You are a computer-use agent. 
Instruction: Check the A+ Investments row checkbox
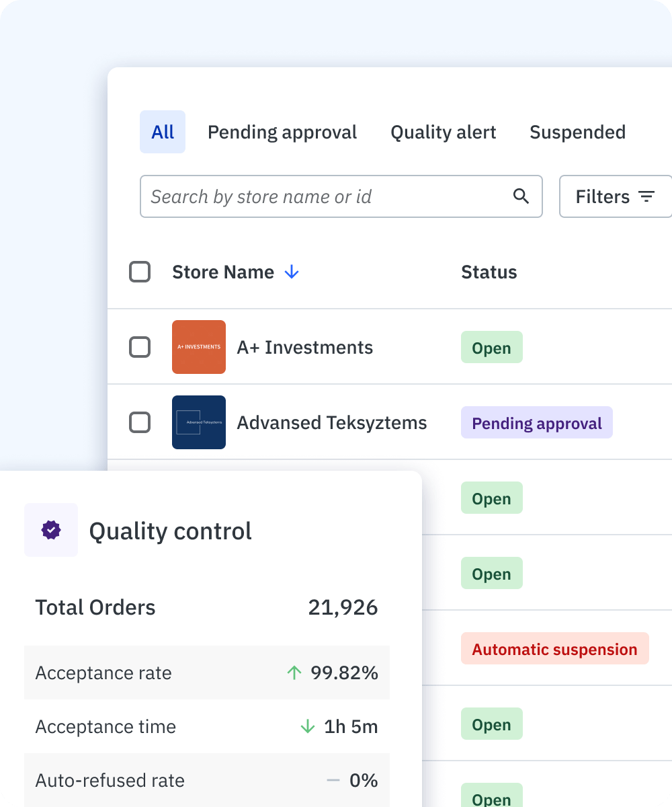(x=140, y=347)
